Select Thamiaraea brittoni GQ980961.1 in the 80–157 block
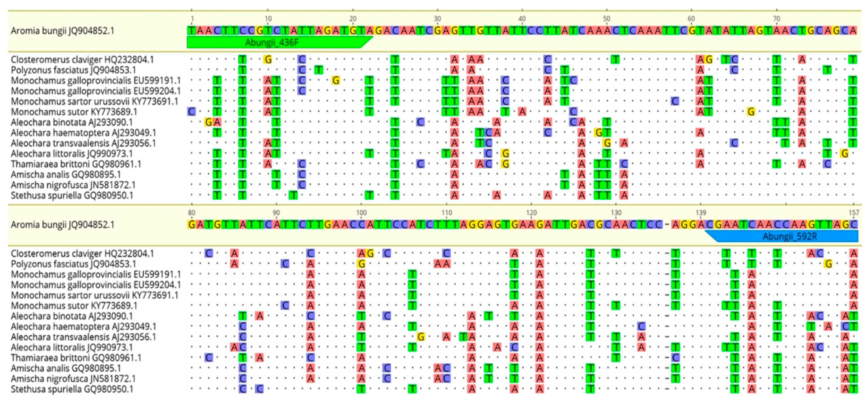This screenshot has width=868, height=403. click(76, 358)
